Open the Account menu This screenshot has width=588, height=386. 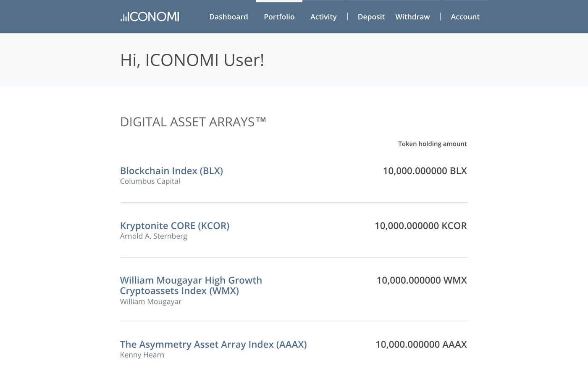click(465, 17)
